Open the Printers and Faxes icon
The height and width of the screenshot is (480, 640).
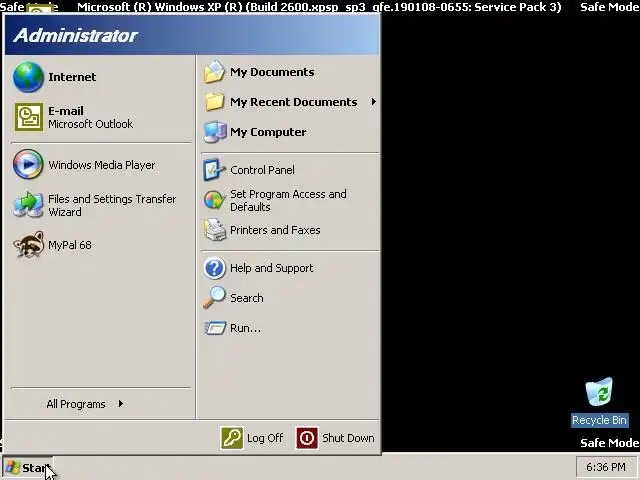[215, 230]
